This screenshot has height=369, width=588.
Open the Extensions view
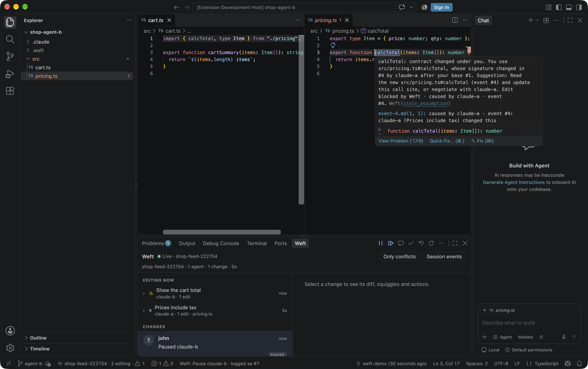point(10,91)
